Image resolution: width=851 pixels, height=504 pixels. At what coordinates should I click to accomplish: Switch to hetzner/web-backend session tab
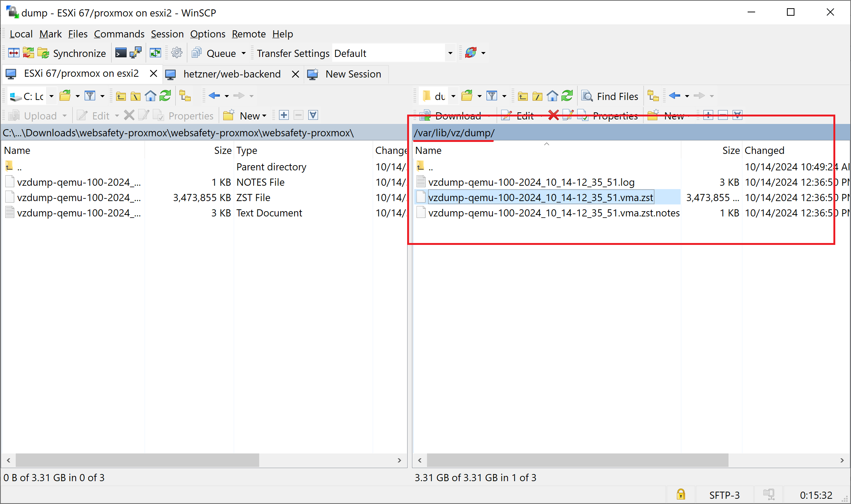232,74
